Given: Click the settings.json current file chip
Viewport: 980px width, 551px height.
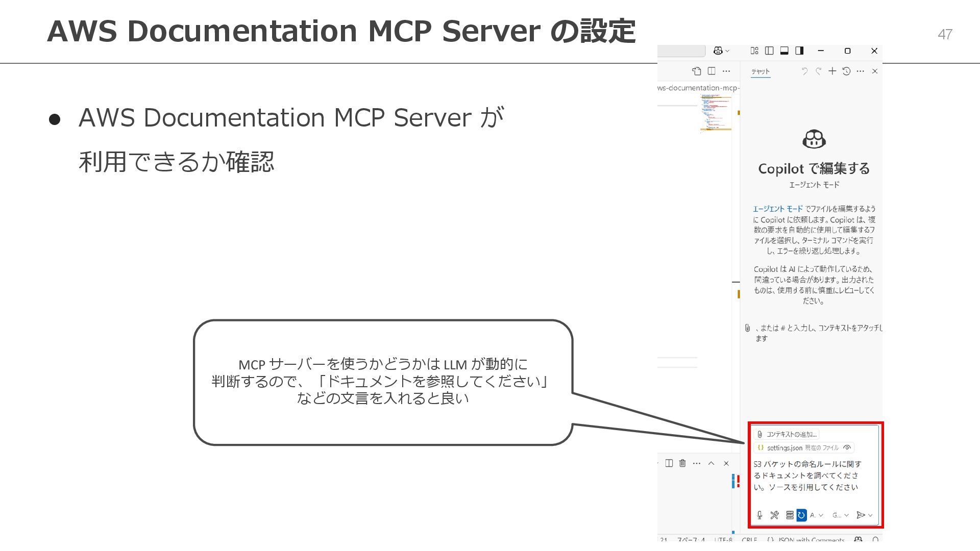Looking at the screenshot, I should (804, 447).
